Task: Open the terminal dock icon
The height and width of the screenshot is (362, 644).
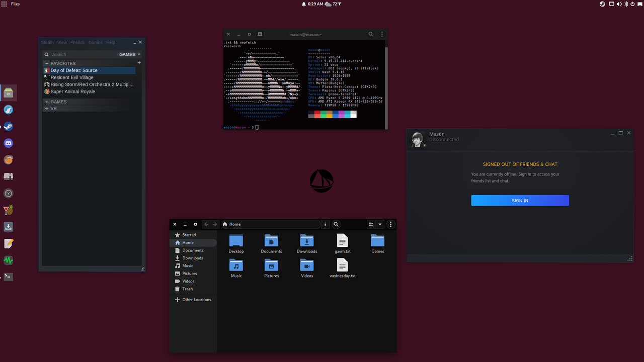Action: pyautogui.click(x=8, y=277)
